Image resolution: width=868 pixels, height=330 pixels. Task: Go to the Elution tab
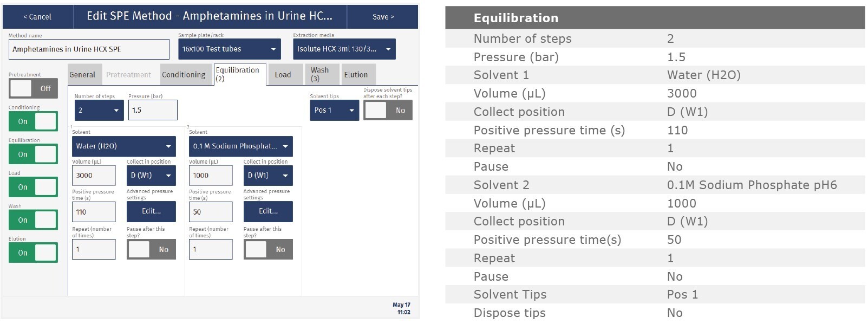pyautogui.click(x=356, y=75)
